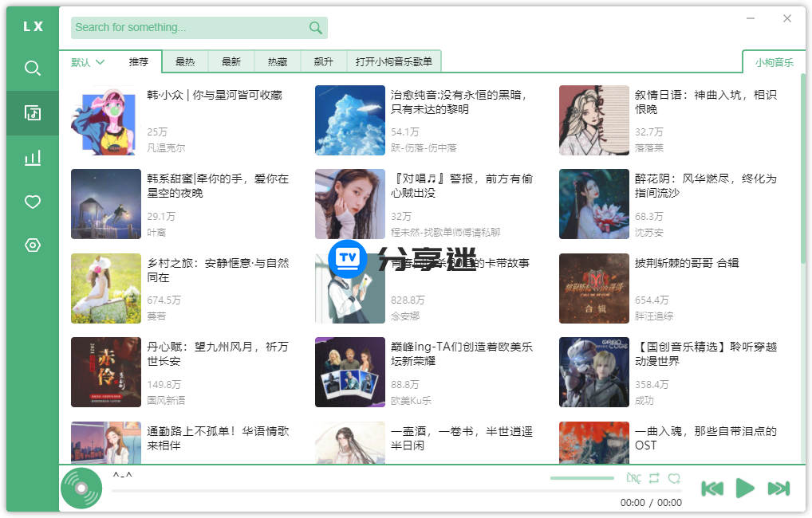Click the LX logo at top left
The height and width of the screenshot is (518, 812).
pyautogui.click(x=32, y=26)
